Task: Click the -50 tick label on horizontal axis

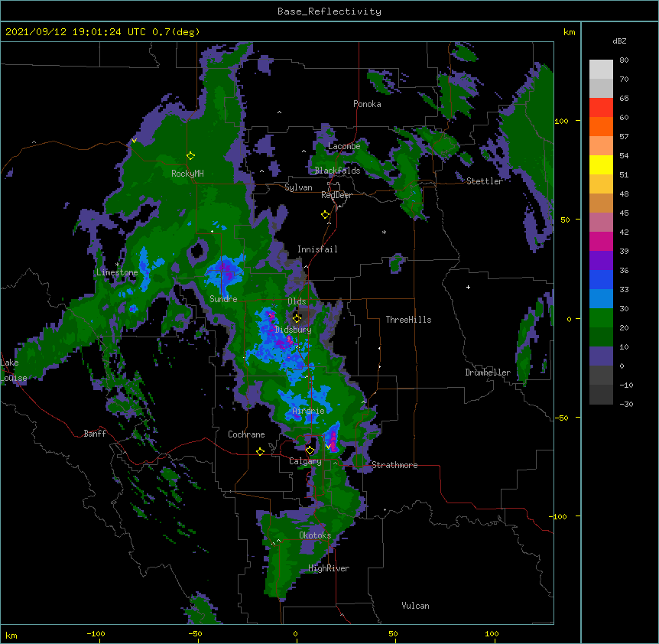Action: click(195, 634)
